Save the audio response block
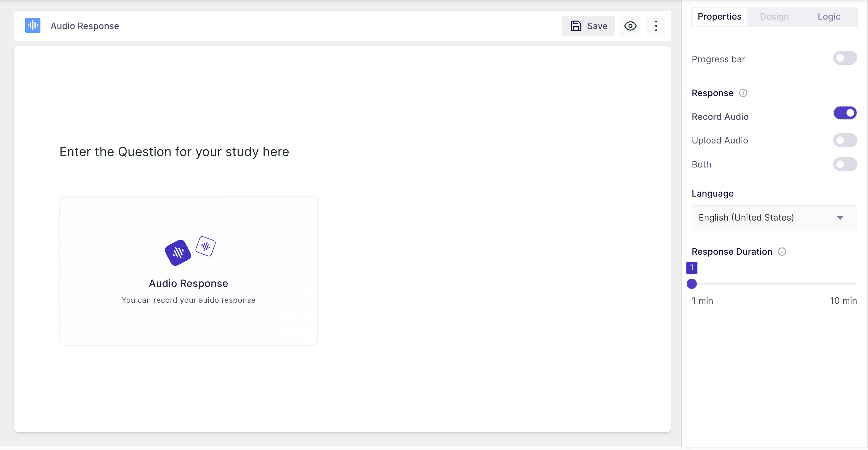Image resolution: width=868 pixels, height=450 pixels. [588, 26]
